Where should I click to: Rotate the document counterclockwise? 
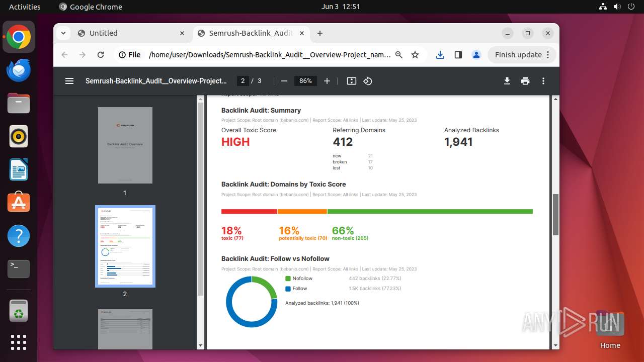point(368,81)
